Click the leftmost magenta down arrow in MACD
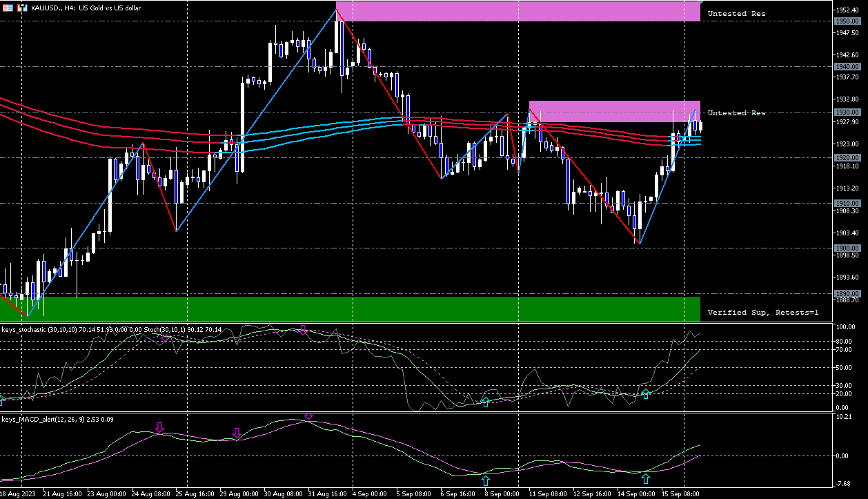The height and width of the screenshot is (499, 868). tap(159, 428)
